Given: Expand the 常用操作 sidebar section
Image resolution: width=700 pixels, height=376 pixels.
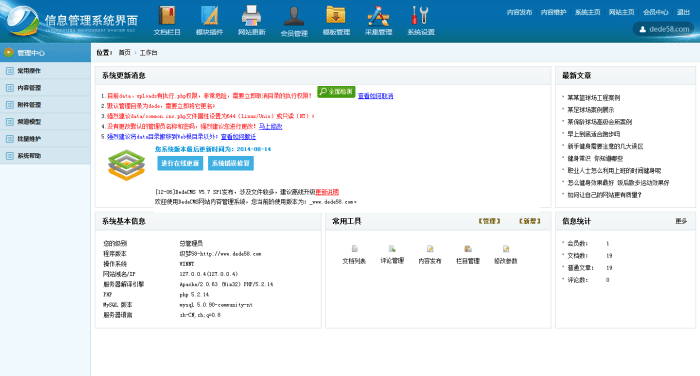Looking at the screenshot, I should tap(45, 71).
